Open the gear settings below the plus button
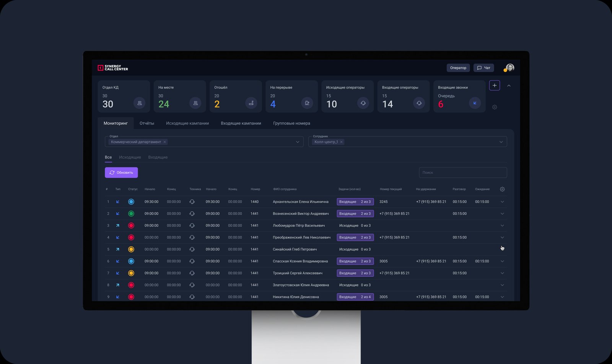 coord(495,107)
